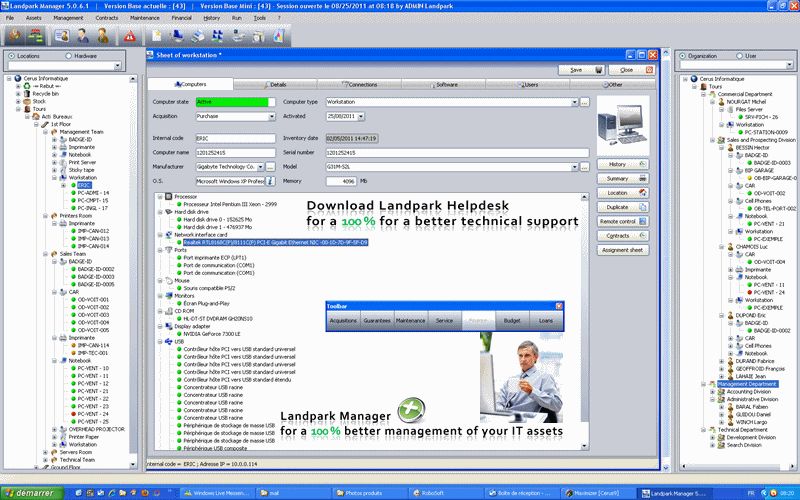Open the Contracts menu in menu bar
The image size is (800, 500).
[x=107, y=18]
